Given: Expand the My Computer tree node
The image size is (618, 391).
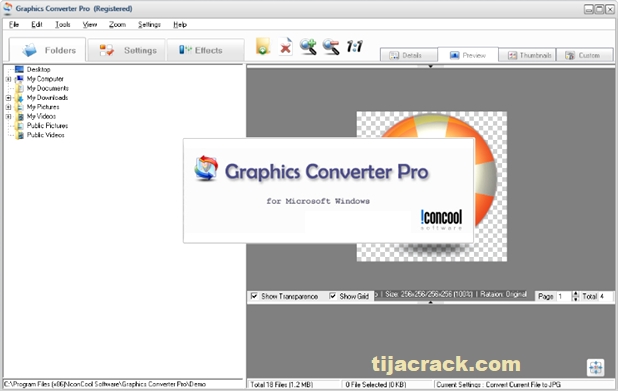Looking at the screenshot, I should pos(8,79).
